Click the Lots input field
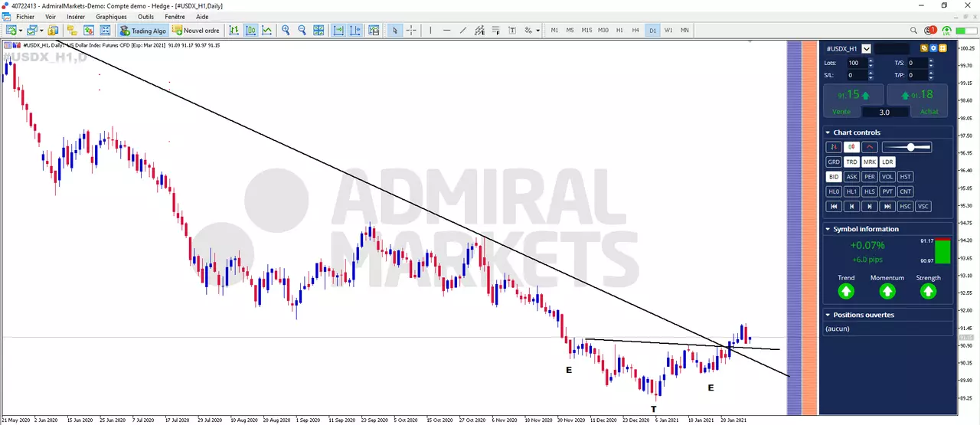Viewport: 980px width, 425px height. click(857, 63)
